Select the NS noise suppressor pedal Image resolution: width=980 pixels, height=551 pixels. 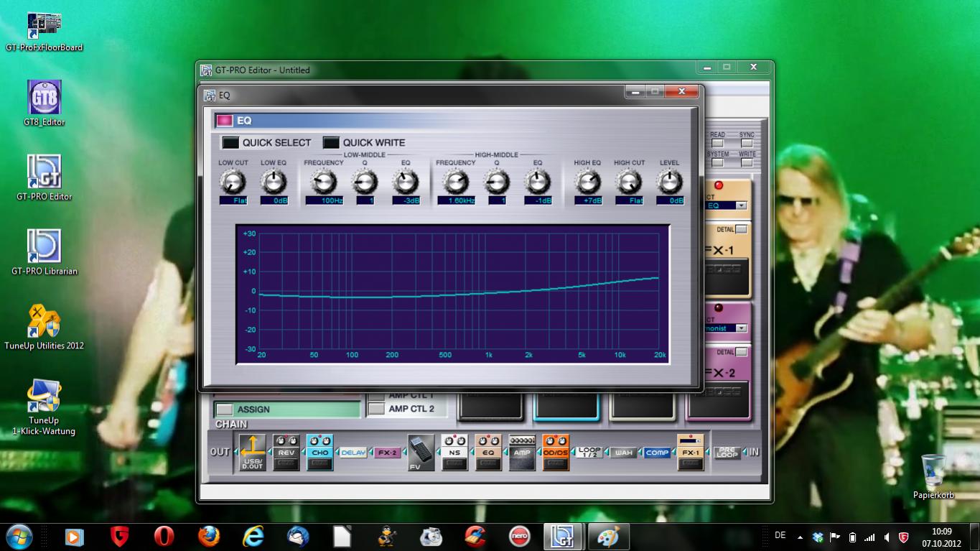pos(454,453)
